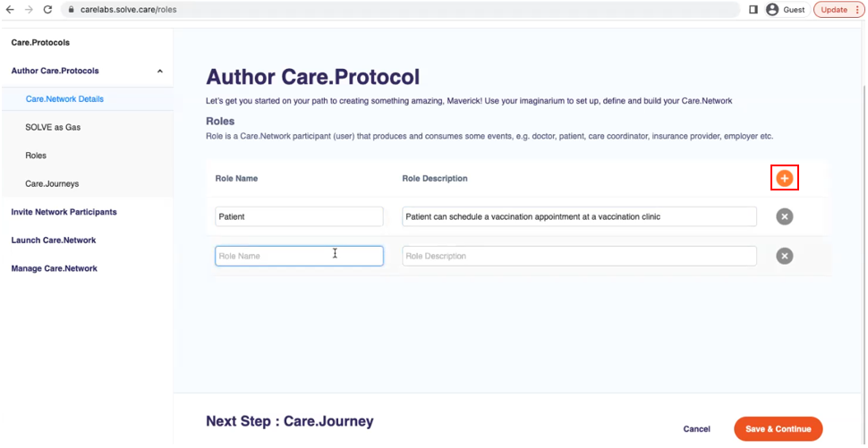Click the Cancel link
Image resolution: width=868 pixels, height=448 pixels.
click(696, 429)
